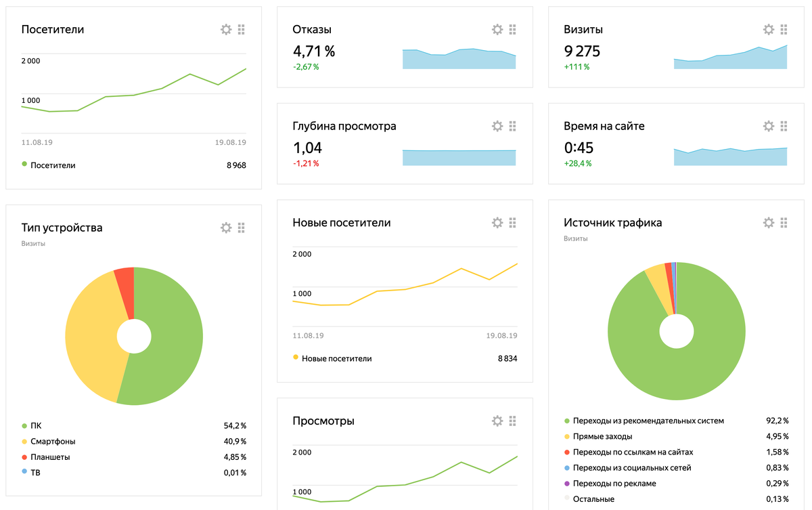Click grid drag icon of Посетители widget
Viewport: 812px width, 510px height.
click(x=242, y=30)
